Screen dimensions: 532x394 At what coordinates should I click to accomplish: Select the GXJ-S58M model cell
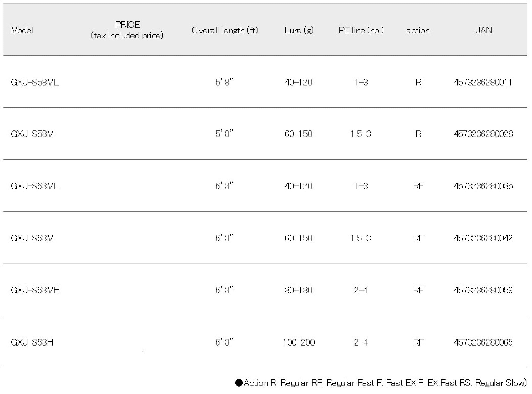[x=32, y=134]
